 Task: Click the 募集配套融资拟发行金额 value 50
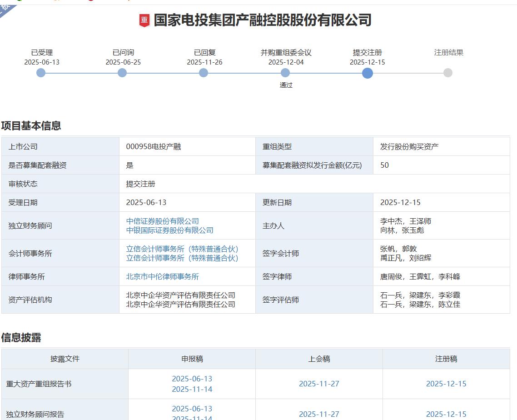(x=384, y=165)
